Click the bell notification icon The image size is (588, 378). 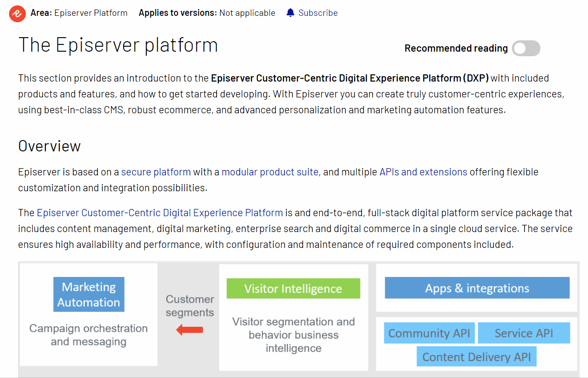(x=290, y=13)
